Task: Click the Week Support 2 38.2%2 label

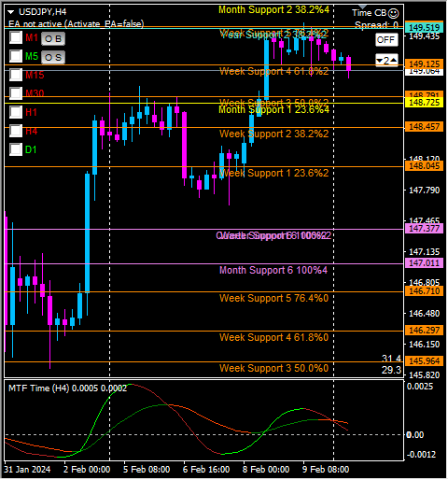Action: pos(273,134)
